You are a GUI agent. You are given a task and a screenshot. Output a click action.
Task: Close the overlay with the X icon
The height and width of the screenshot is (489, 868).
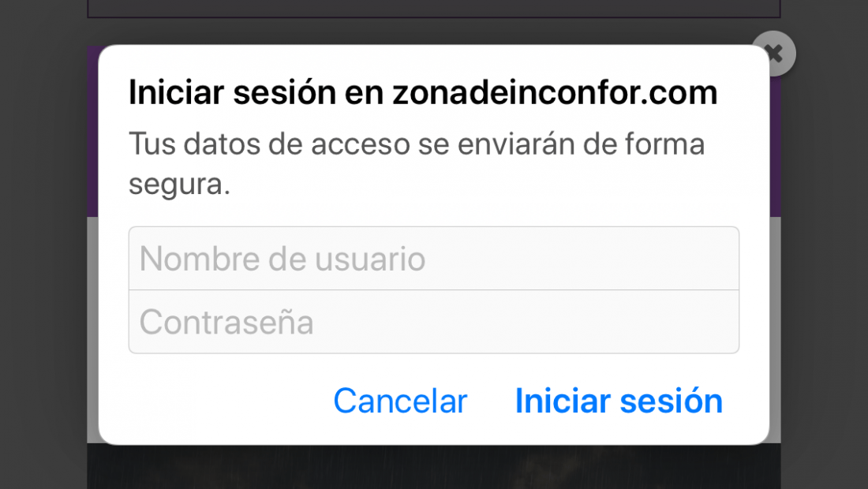[x=774, y=53]
